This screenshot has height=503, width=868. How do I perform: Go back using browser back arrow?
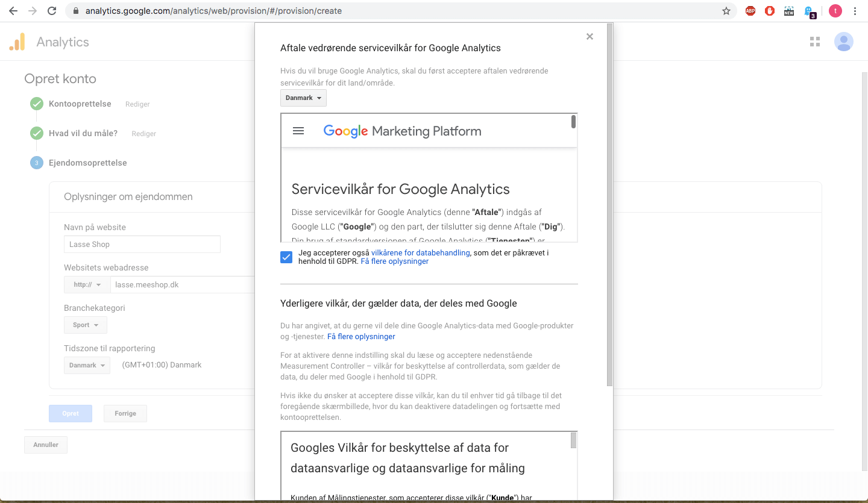[13, 11]
